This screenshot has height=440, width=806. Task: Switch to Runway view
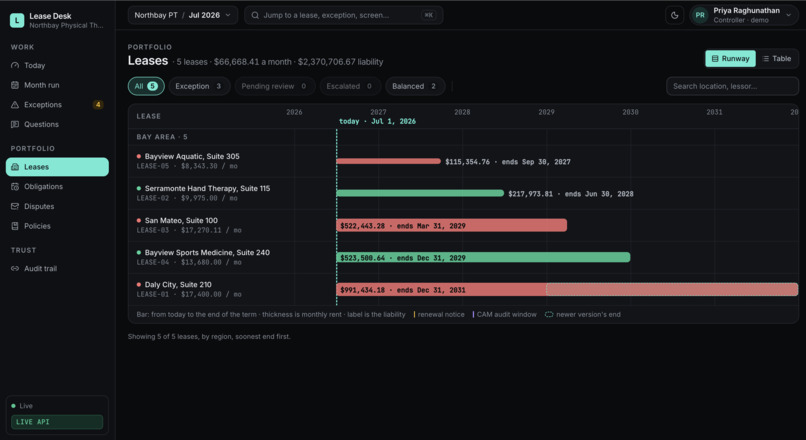730,59
